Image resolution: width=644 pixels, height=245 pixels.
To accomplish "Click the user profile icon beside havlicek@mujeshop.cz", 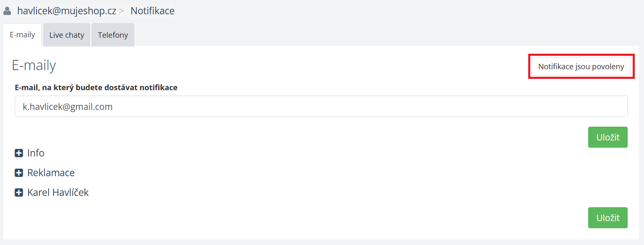I will point(7,11).
